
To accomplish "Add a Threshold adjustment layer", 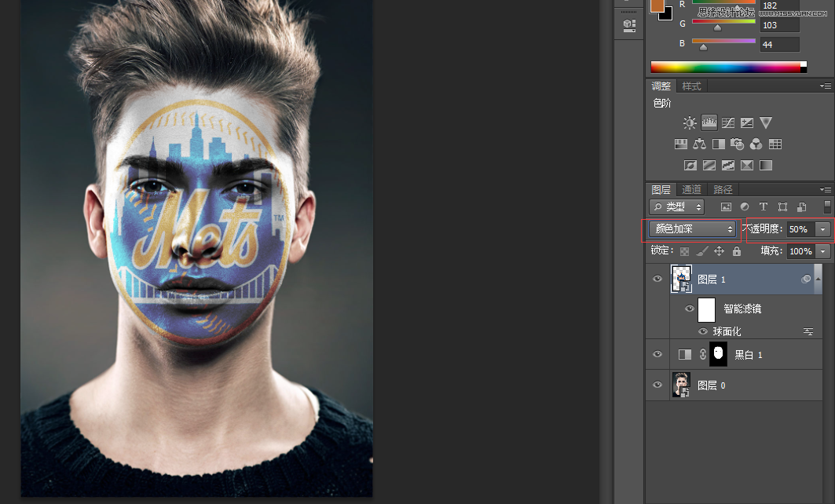I will point(728,166).
